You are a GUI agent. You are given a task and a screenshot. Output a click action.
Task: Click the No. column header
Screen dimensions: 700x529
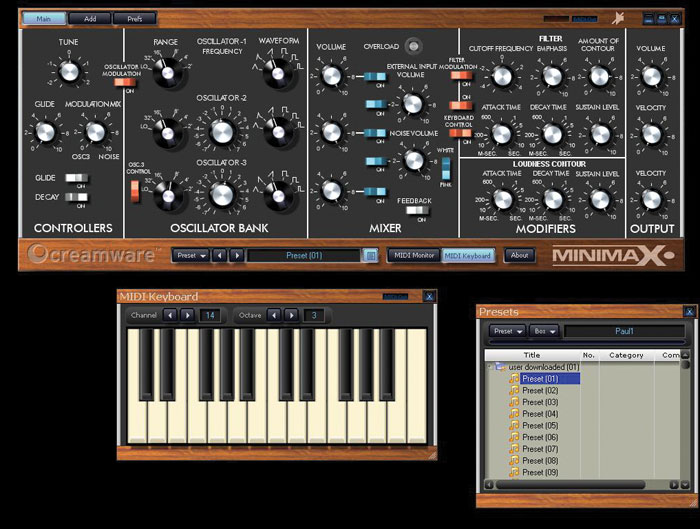click(589, 355)
